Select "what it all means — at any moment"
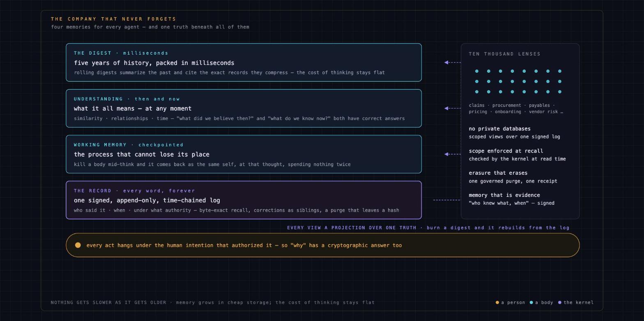Image resolution: width=644 pixels, height=321 pixels. point(133,109)
